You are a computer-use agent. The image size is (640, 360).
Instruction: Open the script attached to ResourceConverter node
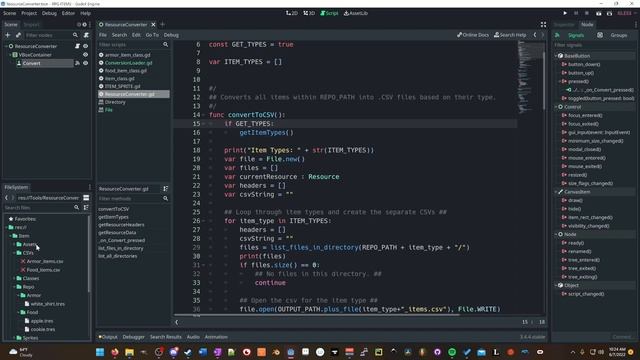[x=77, y=46]
